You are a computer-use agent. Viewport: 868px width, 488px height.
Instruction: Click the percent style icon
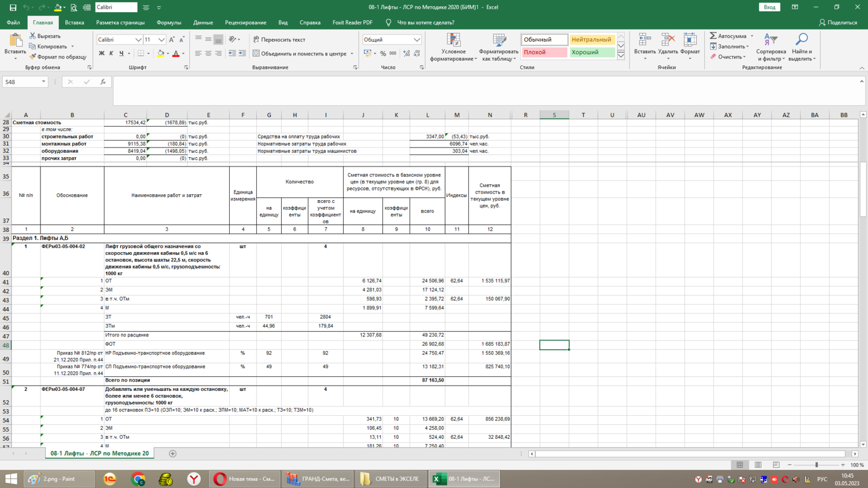(x=382, y=53)
